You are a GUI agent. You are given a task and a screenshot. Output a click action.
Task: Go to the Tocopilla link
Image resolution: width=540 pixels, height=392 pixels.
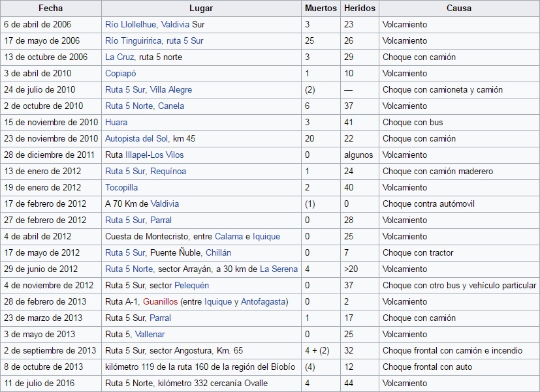[x=121, y=187]
